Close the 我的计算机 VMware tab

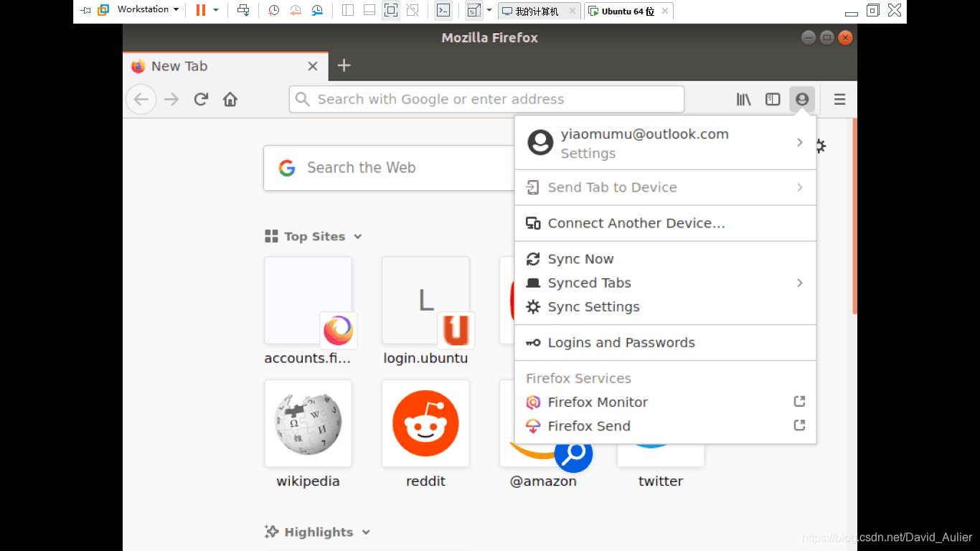572,11
